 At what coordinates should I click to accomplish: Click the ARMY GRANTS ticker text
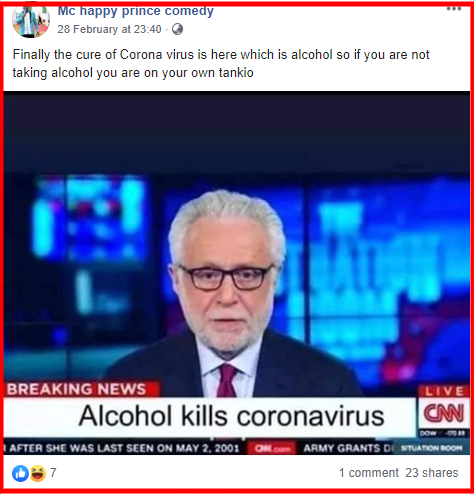346,448
